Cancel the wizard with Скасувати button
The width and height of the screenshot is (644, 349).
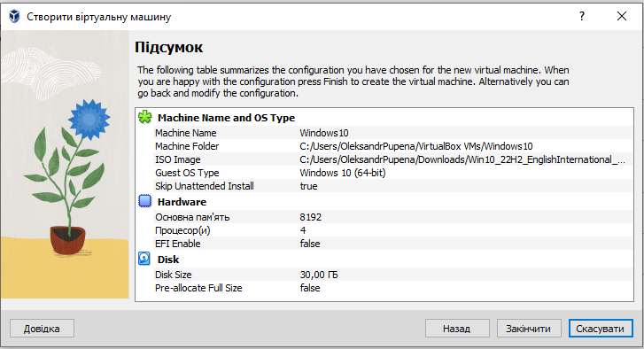click(x=601, y=329)
